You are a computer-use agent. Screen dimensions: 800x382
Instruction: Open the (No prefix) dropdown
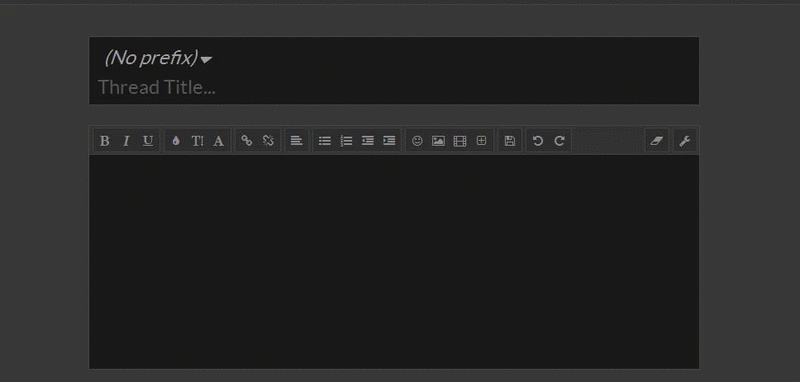tap(158, 58)
